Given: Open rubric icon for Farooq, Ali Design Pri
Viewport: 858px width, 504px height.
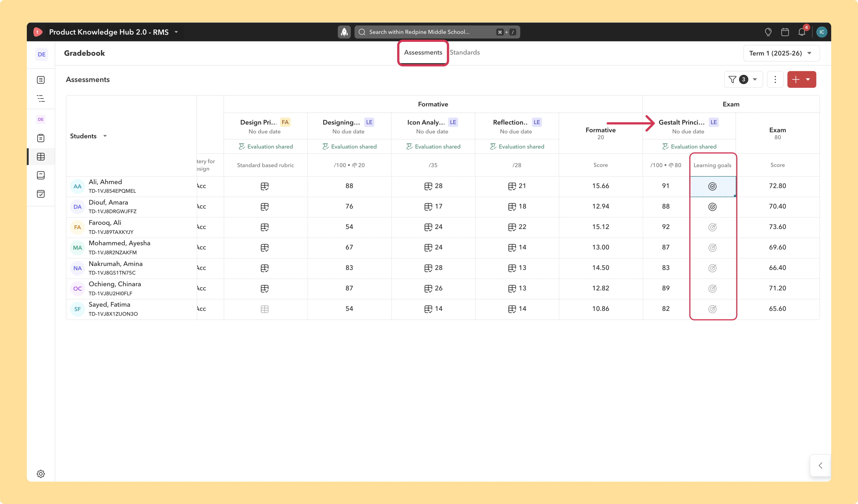Looking at the screenshot, I should coord(264,227).
